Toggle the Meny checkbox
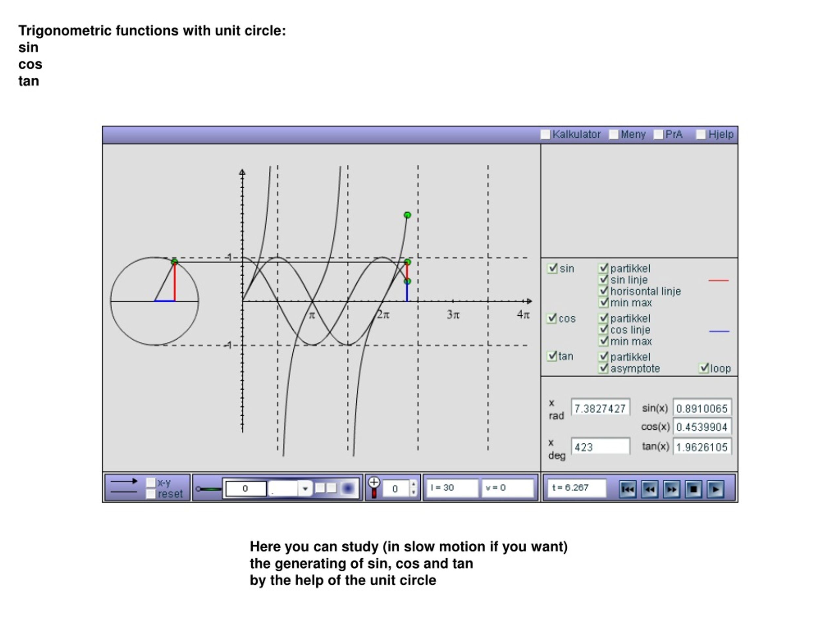Image resolution: width=840 pixels, height=630 pixels. point(614,135)
